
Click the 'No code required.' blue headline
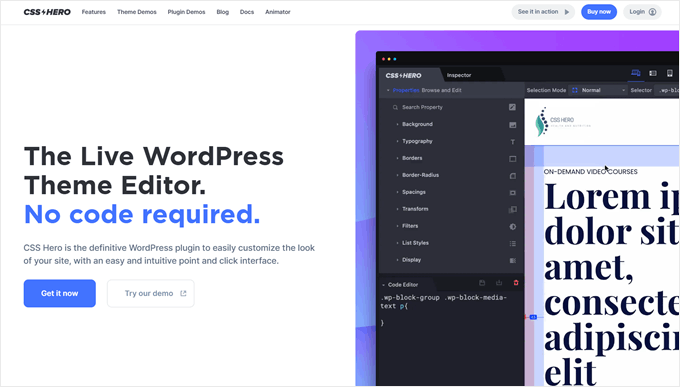(142, 214)
